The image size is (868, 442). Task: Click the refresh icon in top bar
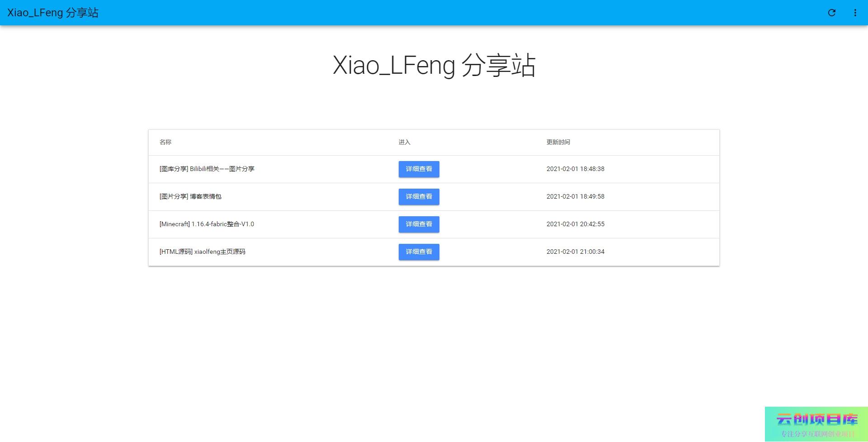click(x=831, y=13)
